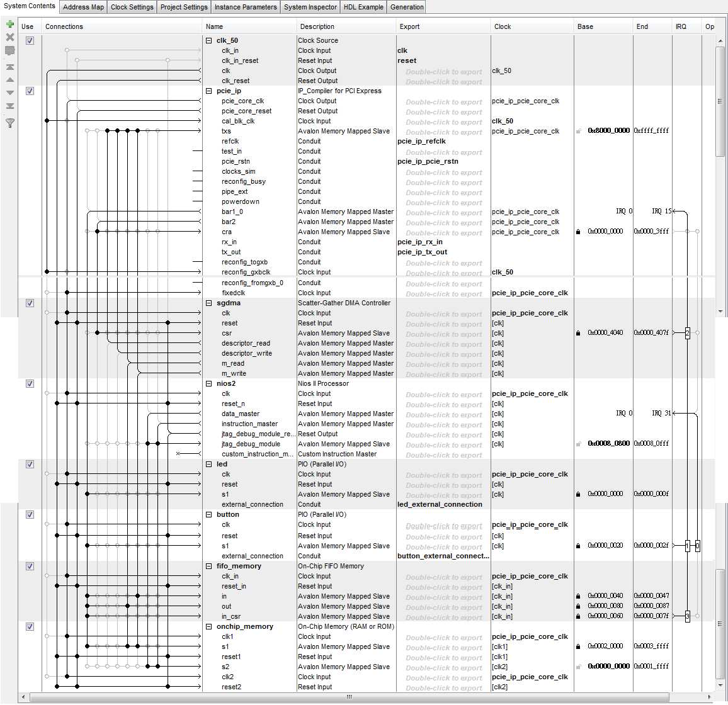Viewport: 728px width, 705px height.
Task: Click lock icon for fifo_memory out address
Action: [578, 606]
